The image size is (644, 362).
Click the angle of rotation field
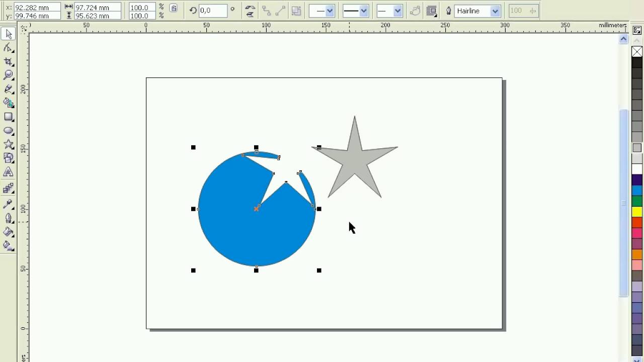click(213, 10)
